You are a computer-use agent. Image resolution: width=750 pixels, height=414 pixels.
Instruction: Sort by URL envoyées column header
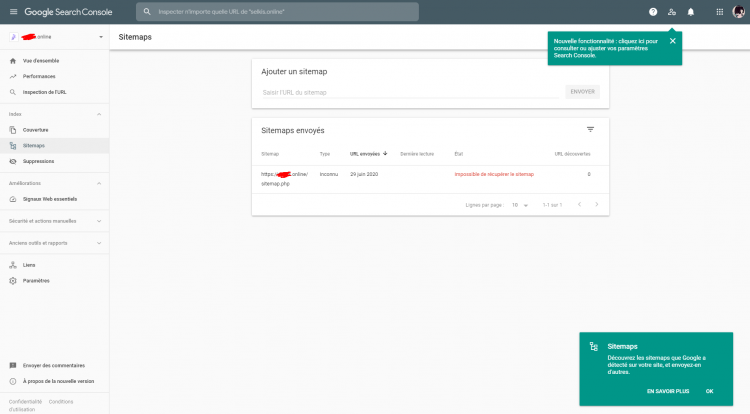click(368, 154)
